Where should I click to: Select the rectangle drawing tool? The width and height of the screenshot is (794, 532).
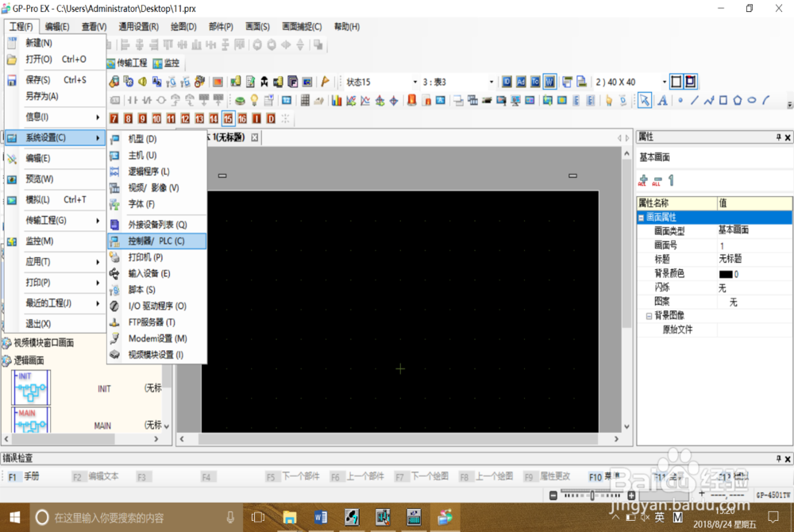click(x=723, y=100)
